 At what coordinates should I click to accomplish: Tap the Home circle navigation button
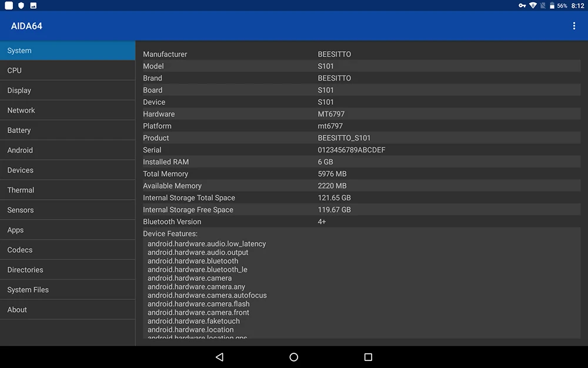point(293,357)
